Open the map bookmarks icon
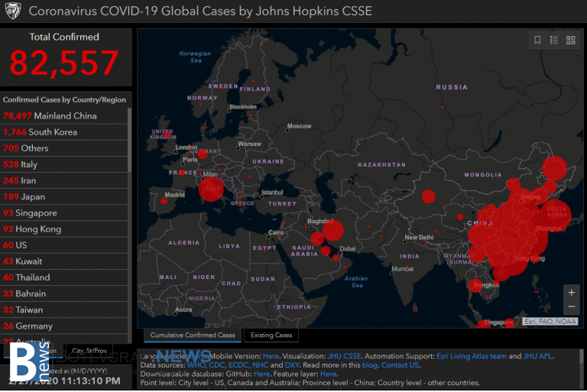Image resolution: width=587 pixels, height=392 pixels. click(x=537, y=40)
